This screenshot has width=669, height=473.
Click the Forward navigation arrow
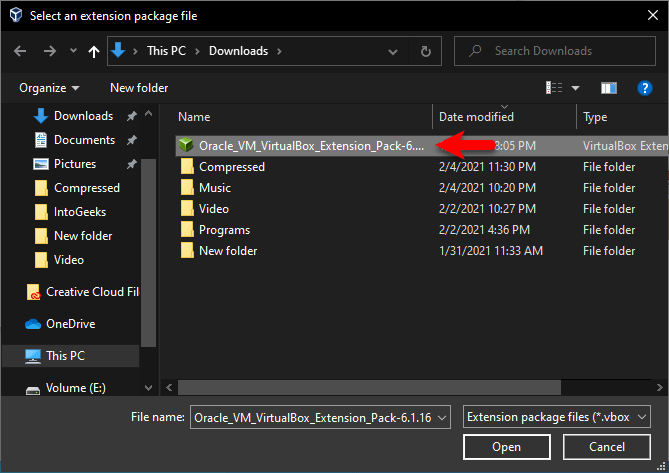[50, 51]
